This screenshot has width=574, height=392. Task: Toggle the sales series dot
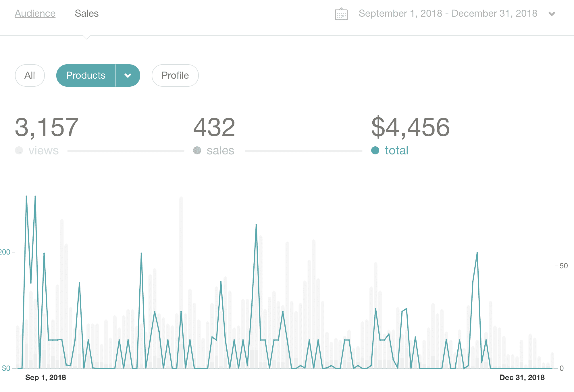[197, 150]
